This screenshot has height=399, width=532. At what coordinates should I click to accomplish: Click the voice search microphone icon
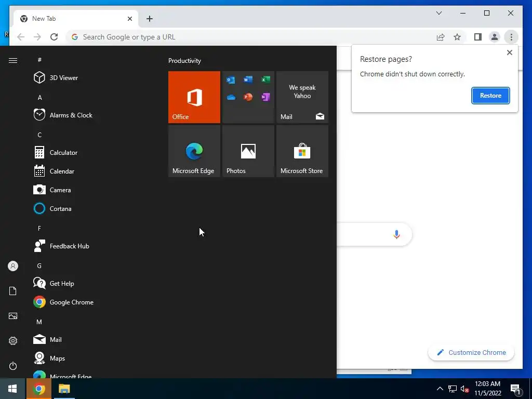[396, 234]
